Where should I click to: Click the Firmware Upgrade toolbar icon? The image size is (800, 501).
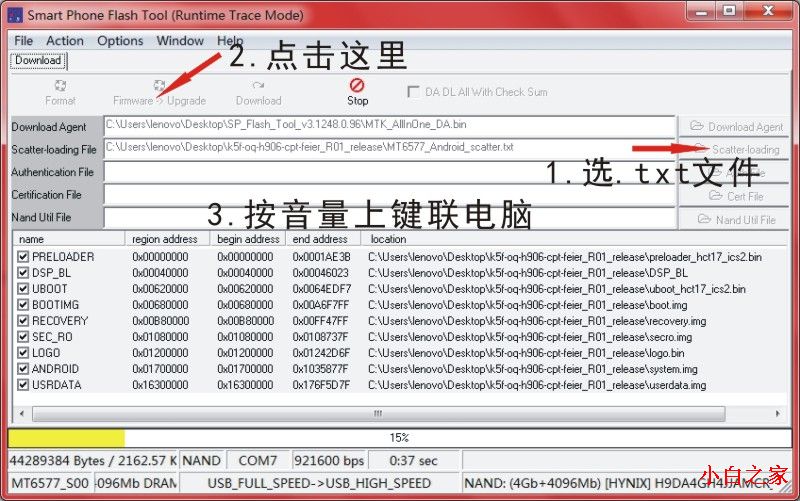click(159, 85)
